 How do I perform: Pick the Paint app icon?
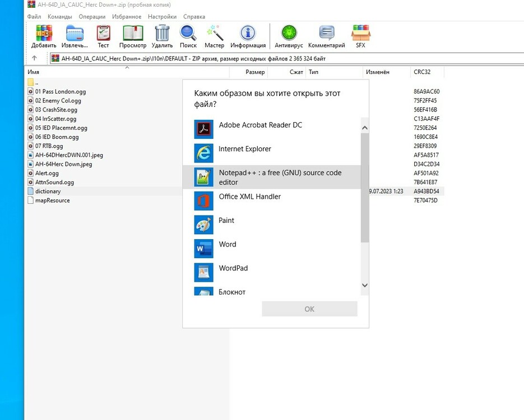click(203, 225)
